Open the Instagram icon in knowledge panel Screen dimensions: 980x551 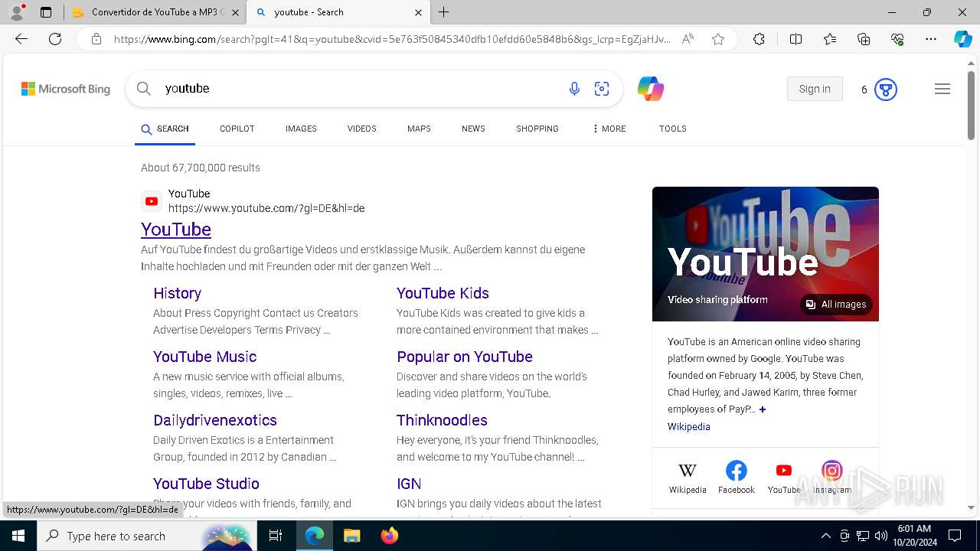pos(832,471)
